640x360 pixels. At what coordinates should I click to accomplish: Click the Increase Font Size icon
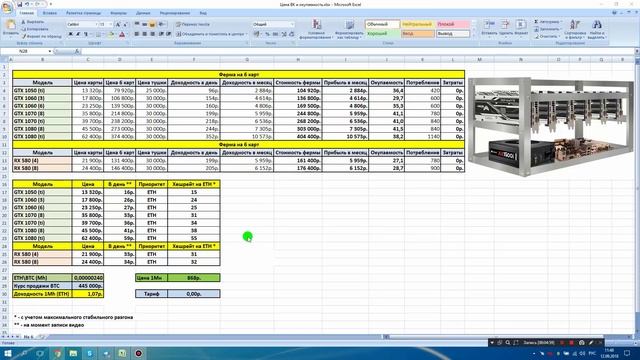point(118,24)
